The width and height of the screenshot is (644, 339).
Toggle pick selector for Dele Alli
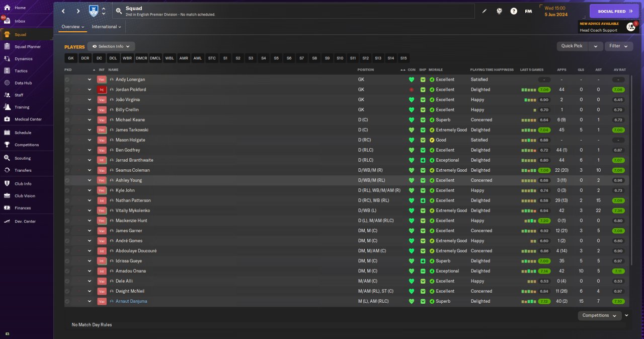tap(67, 281)
